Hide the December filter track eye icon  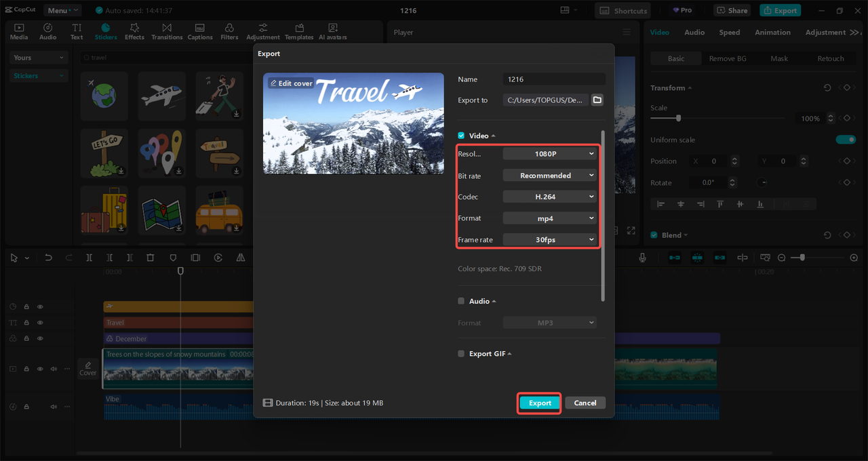(x=40, y=338)
